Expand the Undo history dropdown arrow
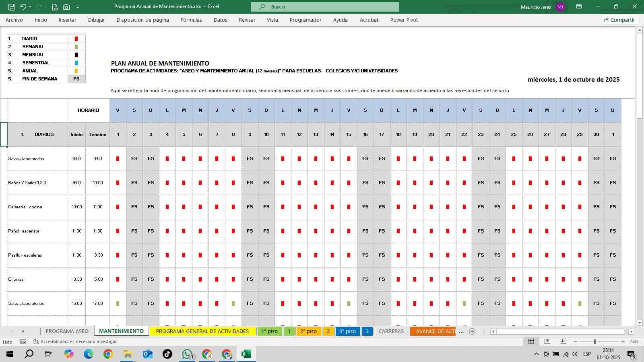Viewport: 644px width, 362px height. (30, 7)
